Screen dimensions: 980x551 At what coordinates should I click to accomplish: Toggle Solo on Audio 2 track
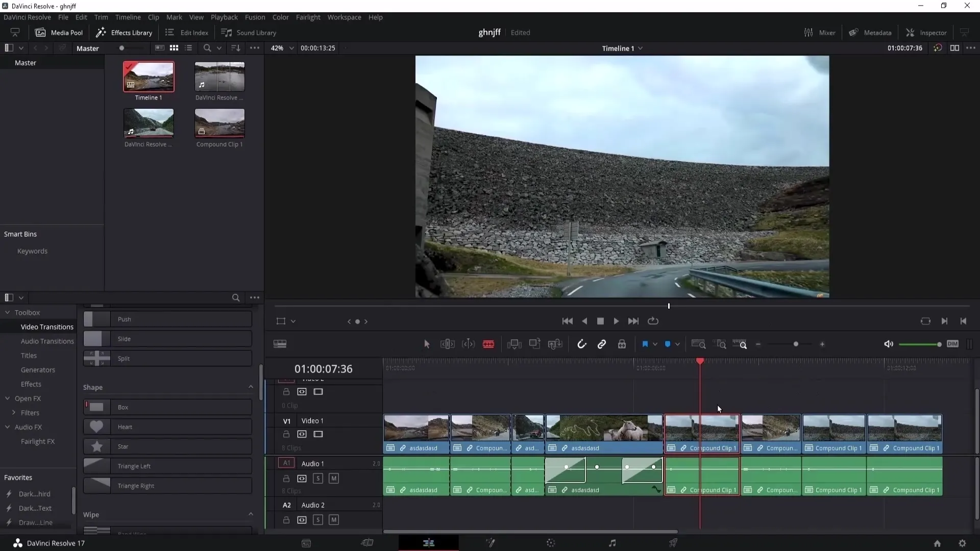[317, 519]
